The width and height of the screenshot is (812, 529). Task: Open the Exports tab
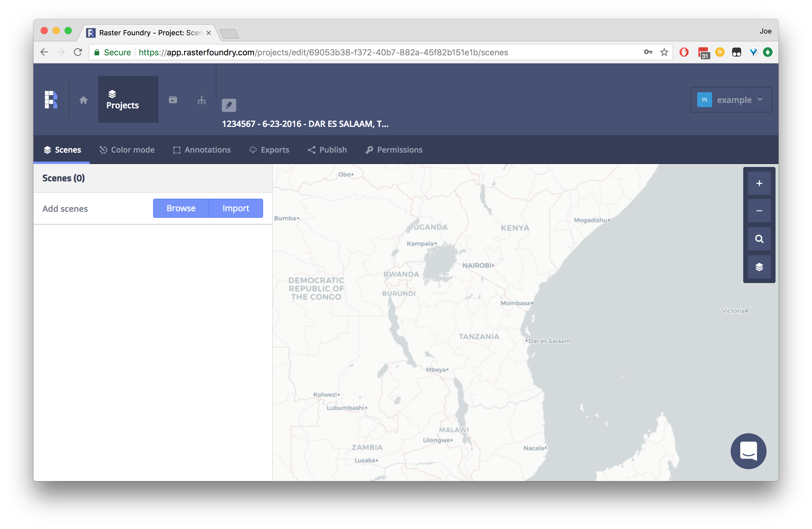(269, 150)
